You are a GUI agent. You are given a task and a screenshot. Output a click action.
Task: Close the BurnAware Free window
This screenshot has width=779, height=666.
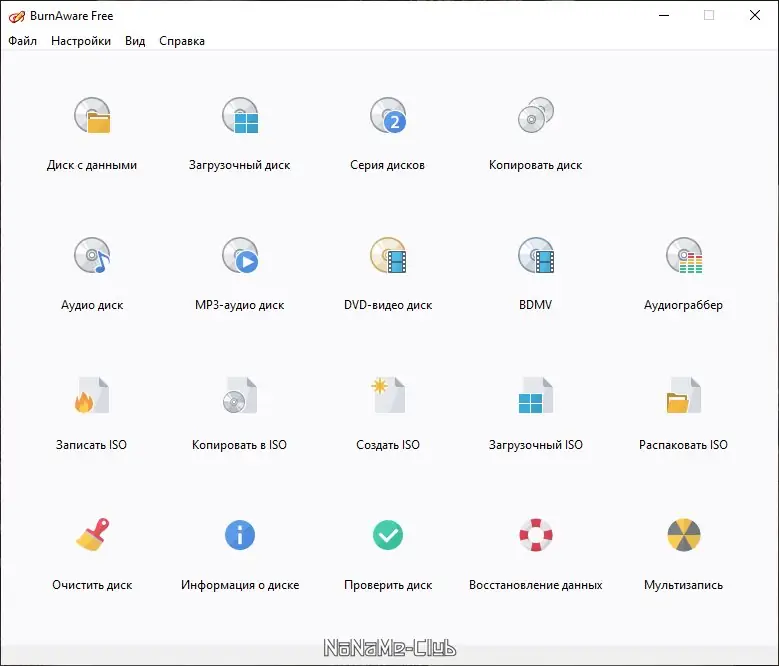755,15
